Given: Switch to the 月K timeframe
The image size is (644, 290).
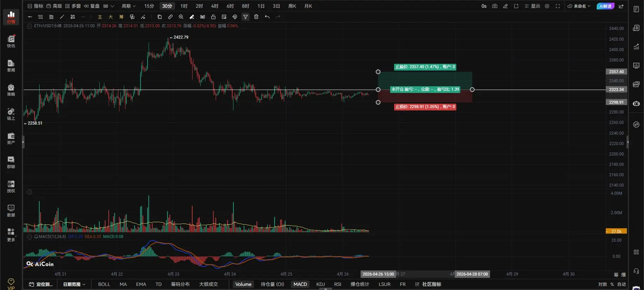Looking at the screenshot, I should tap(308, 6).
